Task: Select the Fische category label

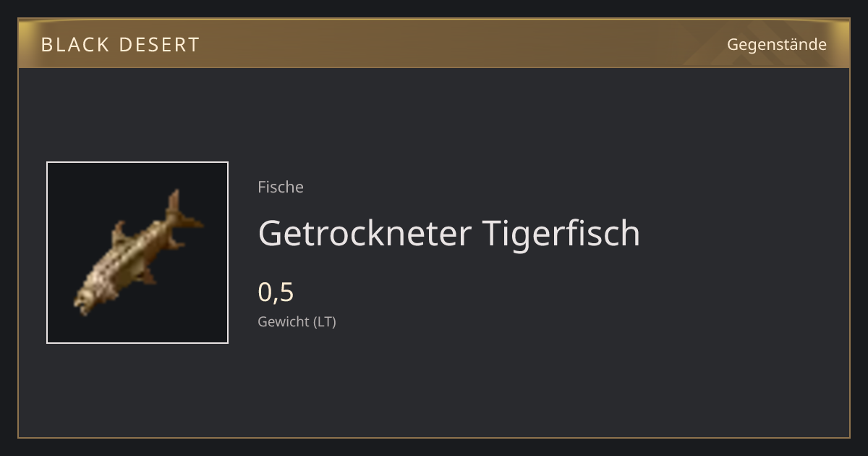Action: (x=281, y=187)
